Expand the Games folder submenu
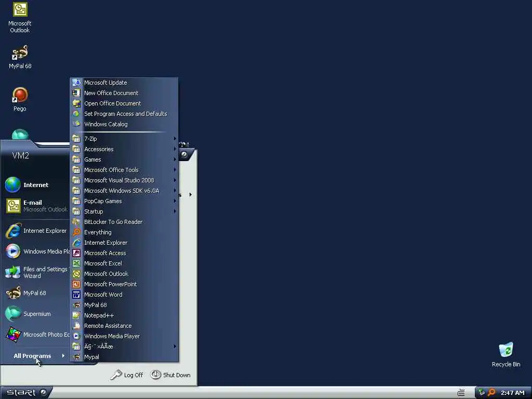 point(175,159)
